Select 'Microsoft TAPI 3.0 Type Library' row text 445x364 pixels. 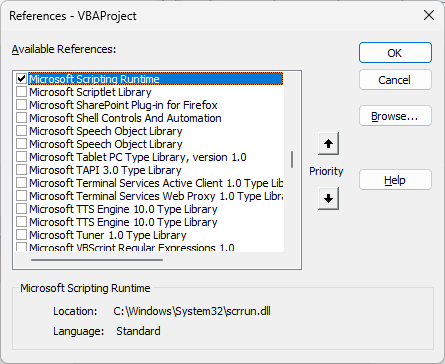(105, 170)
